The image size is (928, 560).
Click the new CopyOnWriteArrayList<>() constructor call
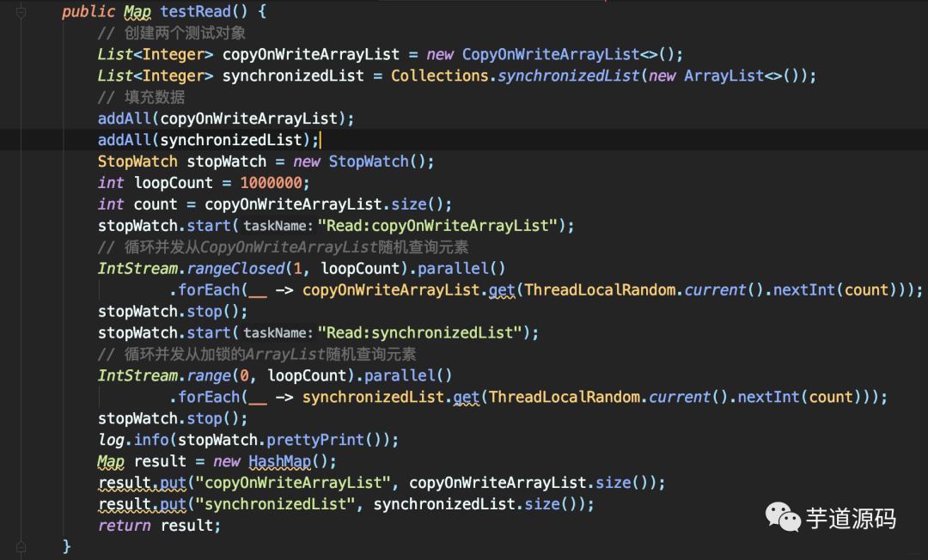(x=554, y=54)
